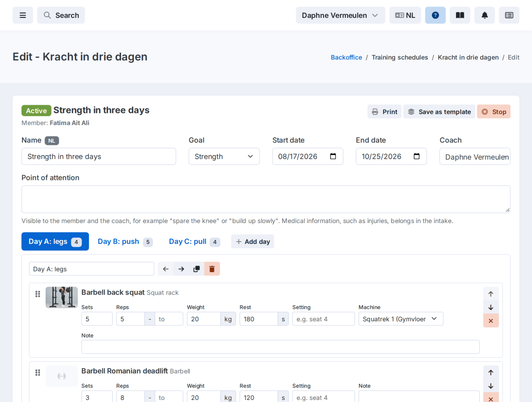Screen dimensions: 532x402
Task: Open the End date calendar picker
Action: (416, 156)
